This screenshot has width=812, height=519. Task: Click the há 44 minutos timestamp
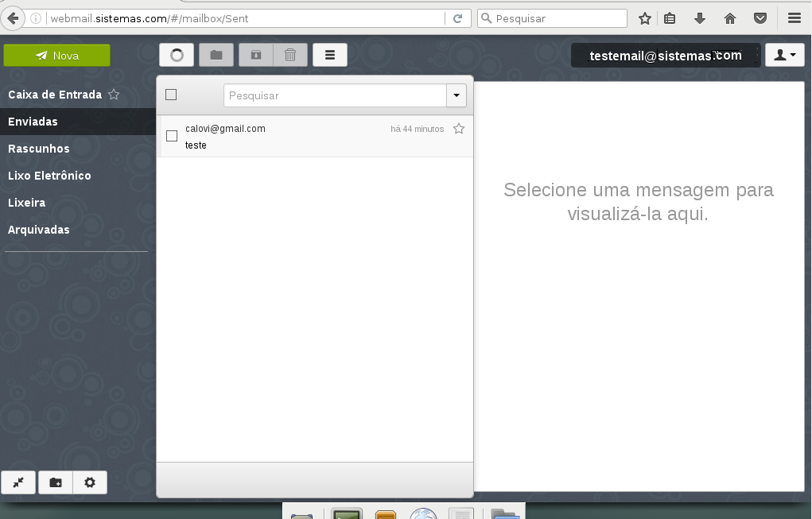(418, 129)
